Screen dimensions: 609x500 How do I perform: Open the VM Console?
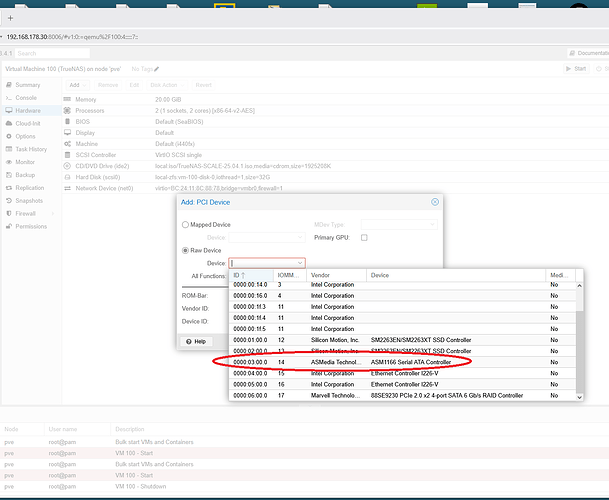pyautogui.click(x=26, y=98)
